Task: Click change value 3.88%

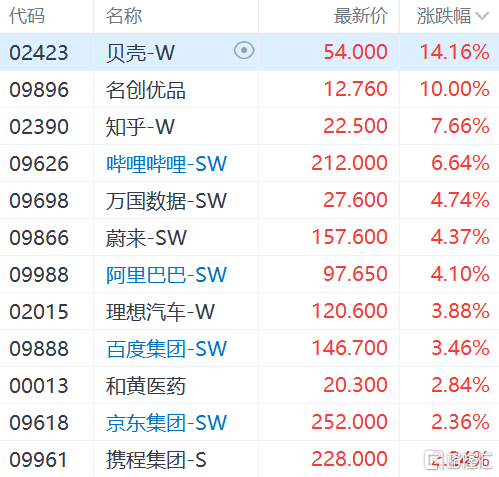Action: pos(460,311)
